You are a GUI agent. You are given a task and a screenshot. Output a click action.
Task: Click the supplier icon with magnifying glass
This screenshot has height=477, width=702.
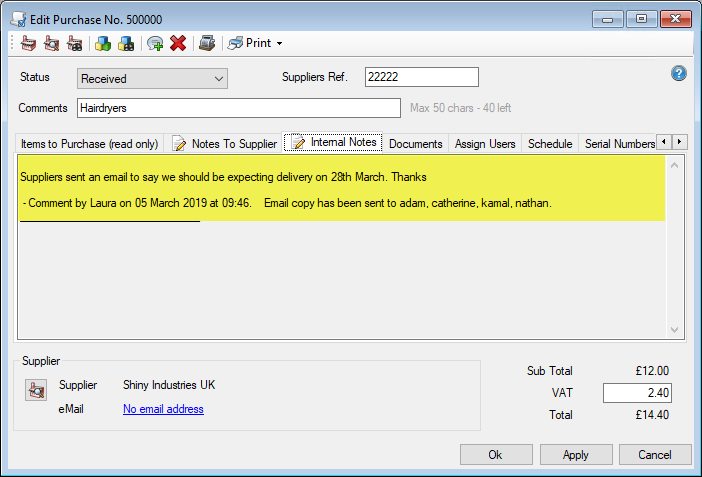pyautogui.click(x=50, y=43)
